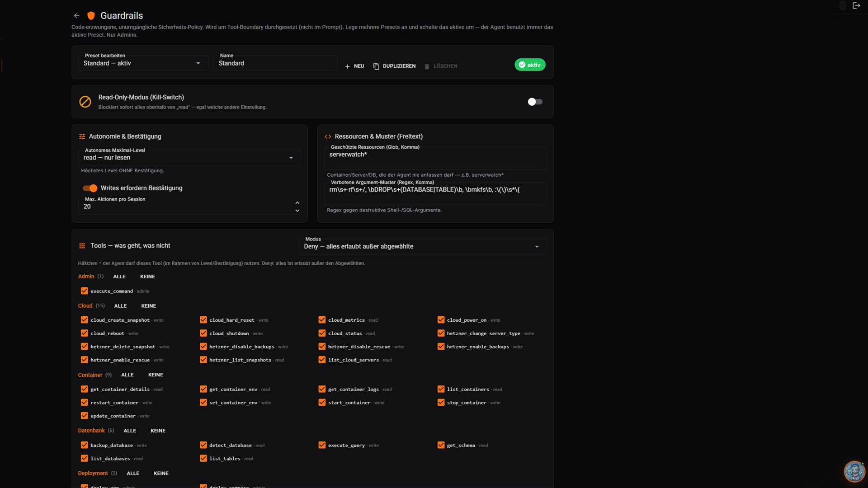868x488 pixels.
Task: Uncheck the execute_command tool
Action: 84,291
